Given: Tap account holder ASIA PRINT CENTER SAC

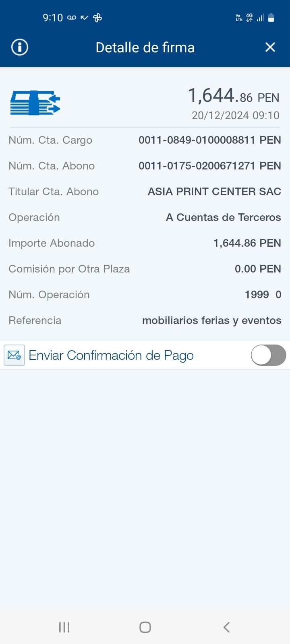Looking at the screenshot, I should click(214, 192).
